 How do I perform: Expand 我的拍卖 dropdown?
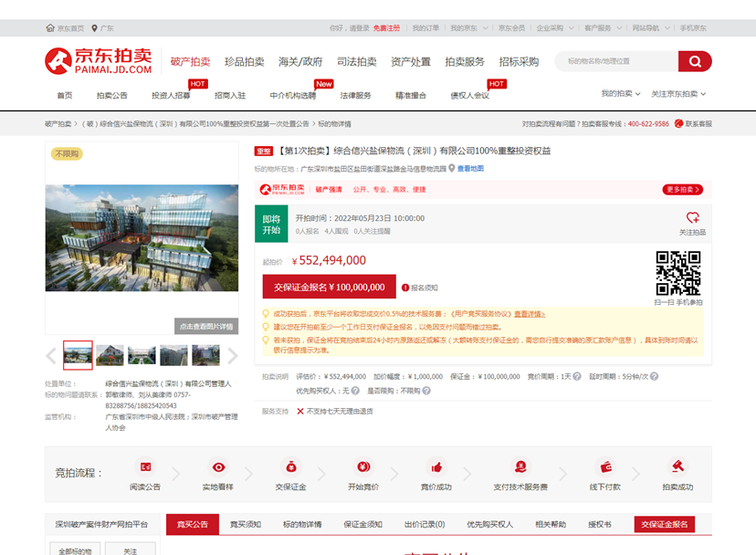pyautogui.click(x=621, y=93)
